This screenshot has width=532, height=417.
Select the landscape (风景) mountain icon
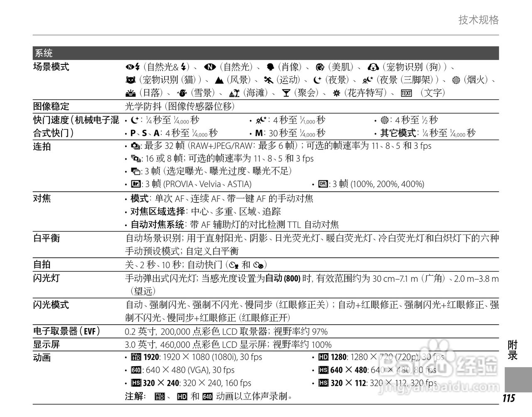219,80
